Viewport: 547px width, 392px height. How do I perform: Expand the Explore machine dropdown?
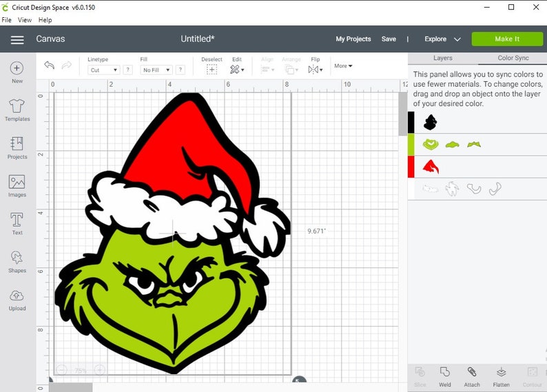[457, 39]
